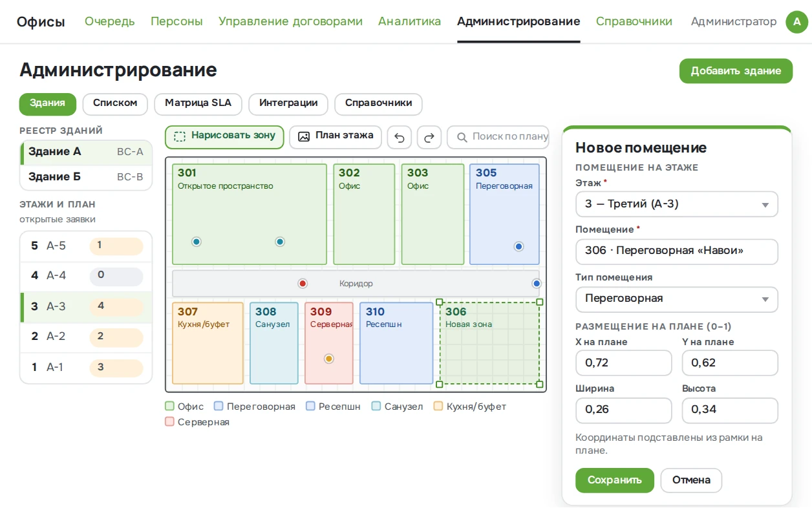Click the Администратор user name

734,21
